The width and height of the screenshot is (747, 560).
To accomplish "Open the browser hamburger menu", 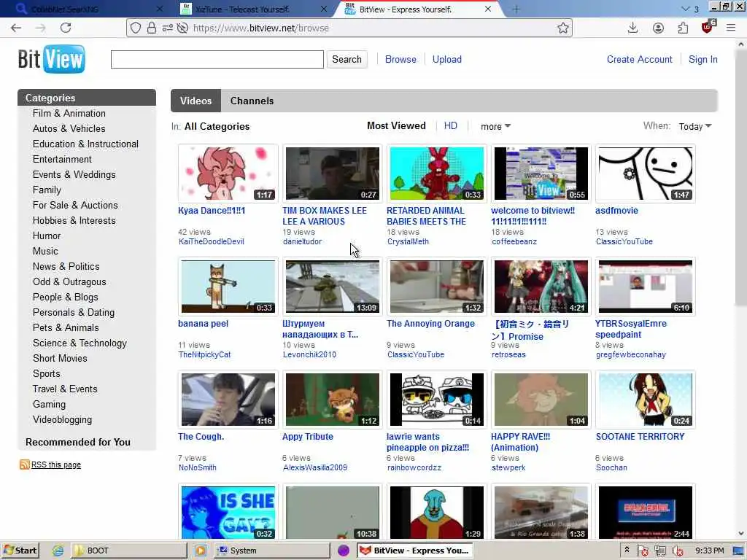I will [x=731, y=28].
